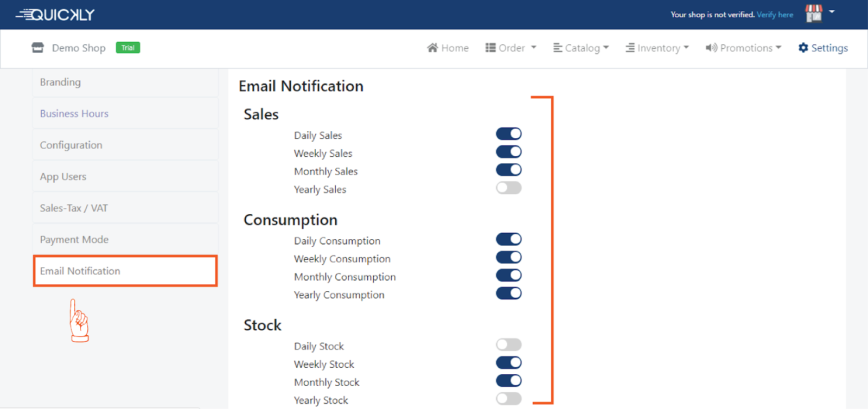Select Payment Mode in the sidebar
This screenshot has height=409, width=868.
click(74, 239)
